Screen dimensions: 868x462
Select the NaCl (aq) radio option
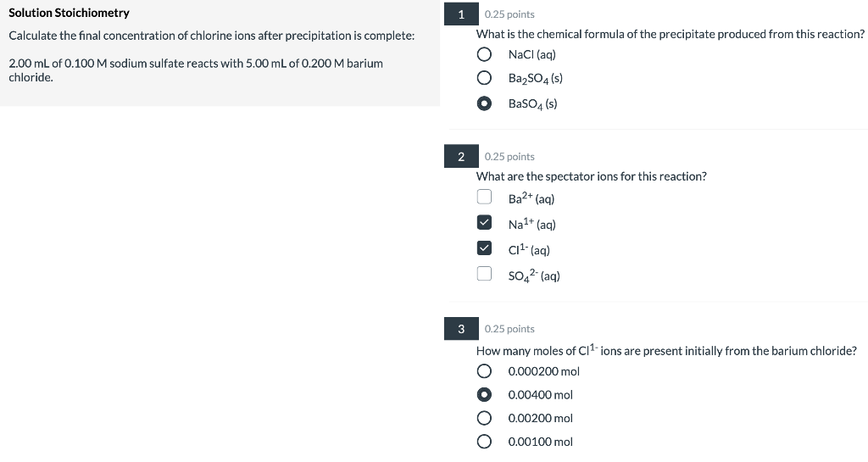484,54
